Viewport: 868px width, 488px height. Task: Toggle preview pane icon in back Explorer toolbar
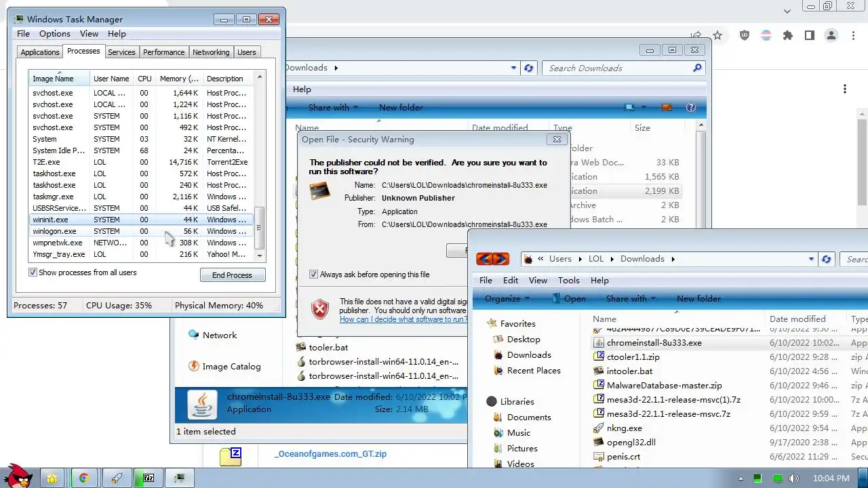pos(666,107)
